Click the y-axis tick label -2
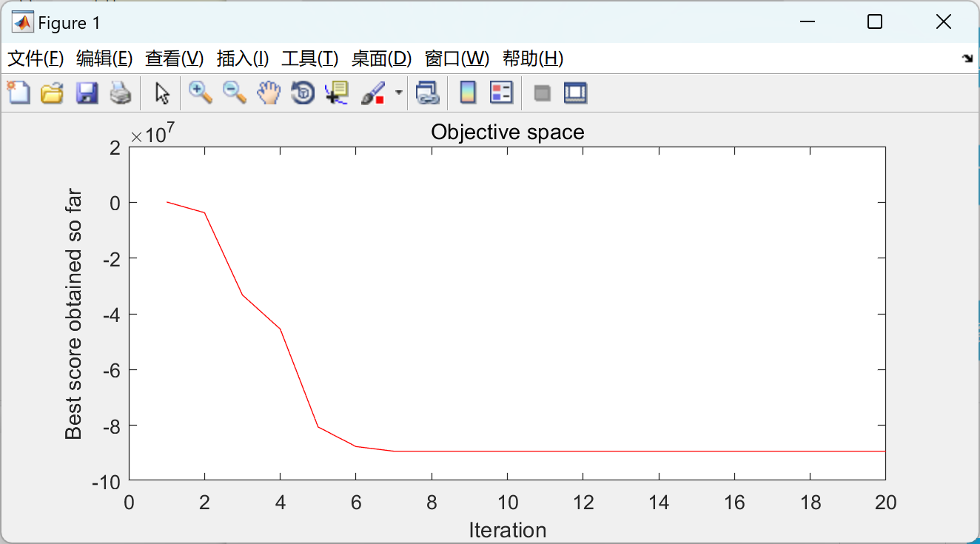 [x=110, y=258]
